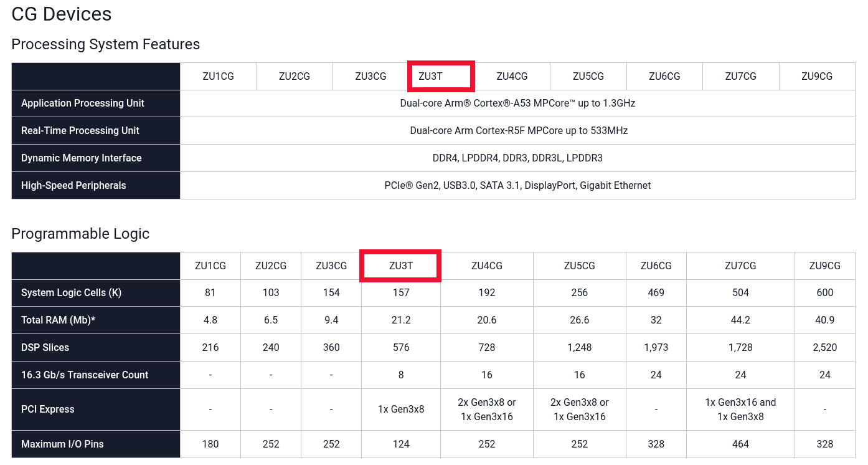The height and width of the screenshot is (465, 868).
Task: Click Transceiver Count value 24 for ZU9CG
Action: pyautogui.click(x=825, y=375)
